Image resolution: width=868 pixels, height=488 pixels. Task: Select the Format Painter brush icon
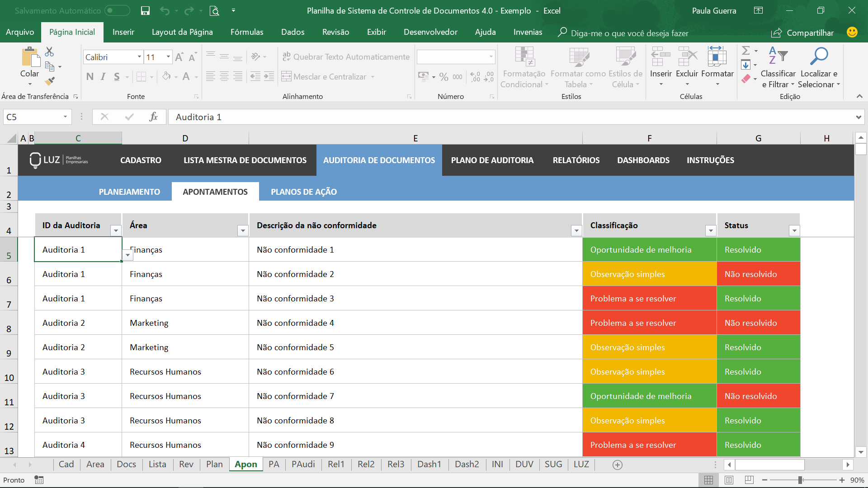coord(50,81)
